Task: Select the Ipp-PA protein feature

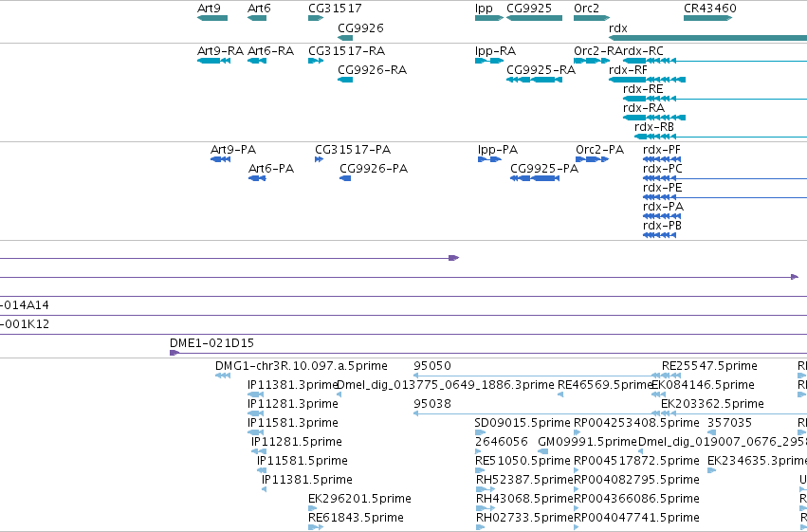Action: tap(489, 159)
